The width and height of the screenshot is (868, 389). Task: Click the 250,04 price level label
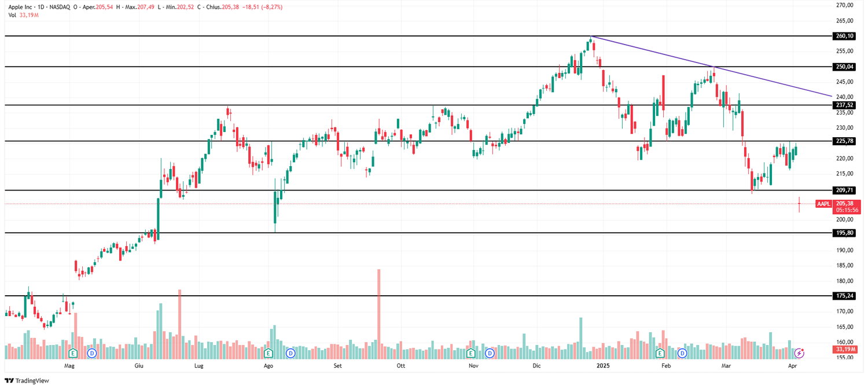(x=845, y=67)
